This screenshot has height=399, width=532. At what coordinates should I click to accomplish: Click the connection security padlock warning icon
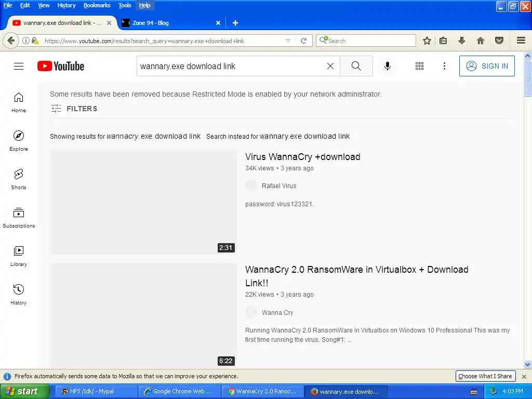tap(35, 41)
